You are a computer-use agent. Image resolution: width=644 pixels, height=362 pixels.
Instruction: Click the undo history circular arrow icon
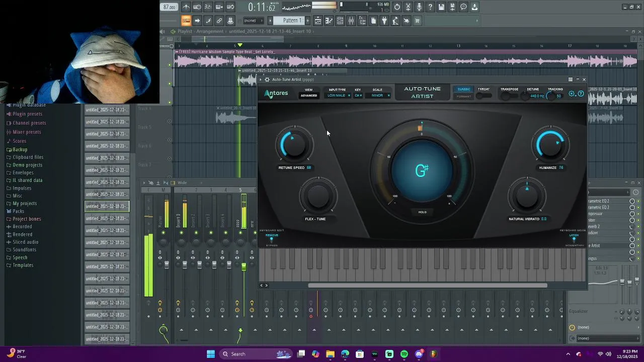(x=397, y=7)
